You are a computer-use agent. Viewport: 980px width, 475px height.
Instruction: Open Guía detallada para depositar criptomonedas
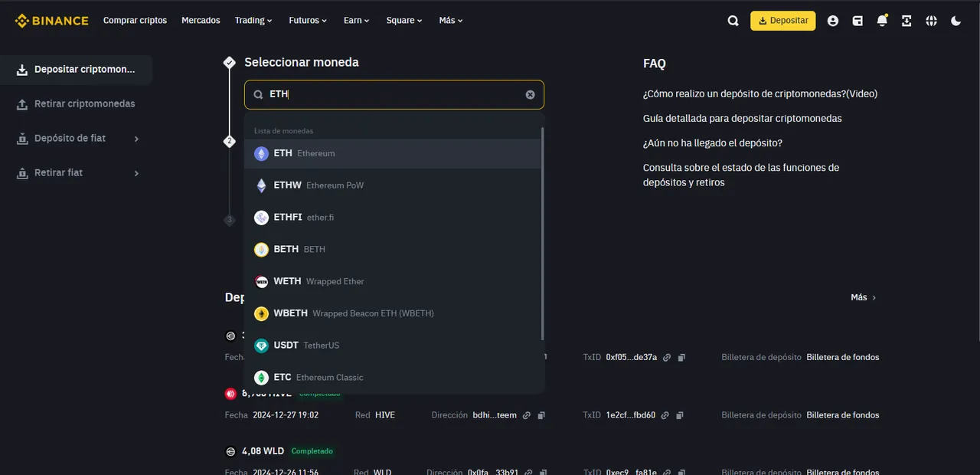(743, 119)
